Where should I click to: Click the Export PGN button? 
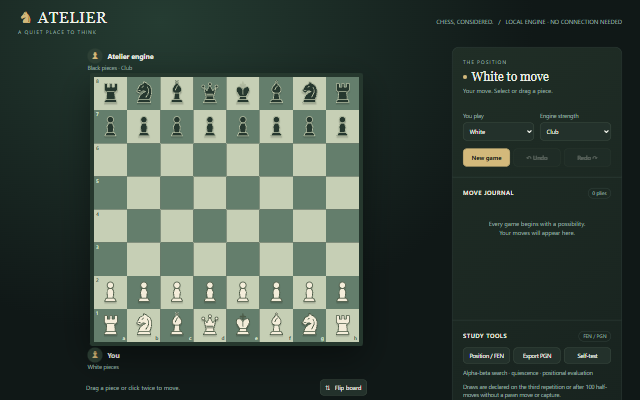pyautogui.click(x=537, y=356)
